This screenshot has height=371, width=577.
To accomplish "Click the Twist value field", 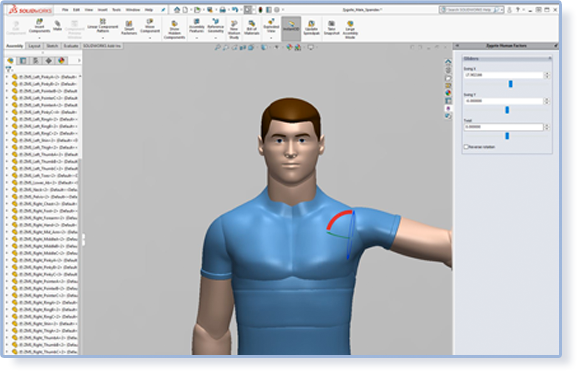I will (503, 127).
